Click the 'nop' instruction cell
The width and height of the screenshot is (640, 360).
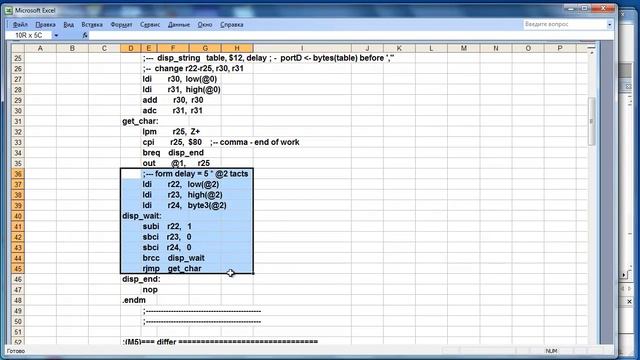[150, 290]
